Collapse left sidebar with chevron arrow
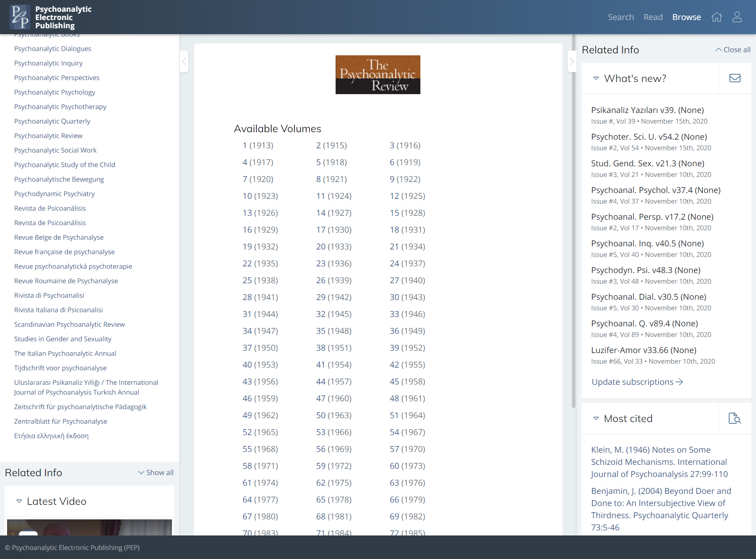 click(x=184, y=62)
